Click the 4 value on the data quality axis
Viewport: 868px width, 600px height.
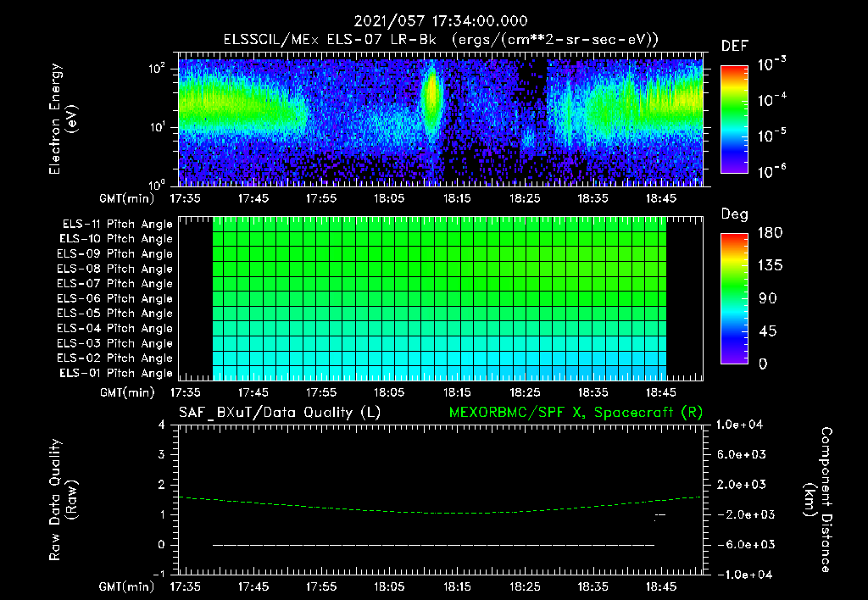[x=162, y=425]
